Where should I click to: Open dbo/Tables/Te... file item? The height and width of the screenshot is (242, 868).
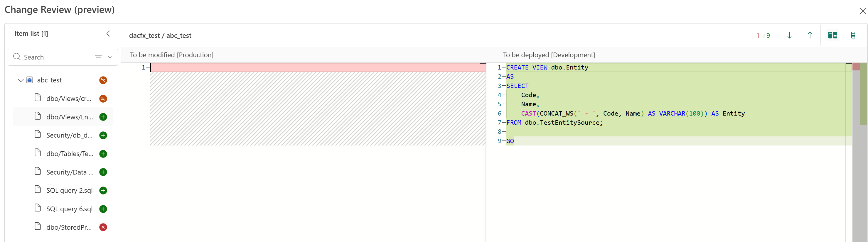(70, 154)
